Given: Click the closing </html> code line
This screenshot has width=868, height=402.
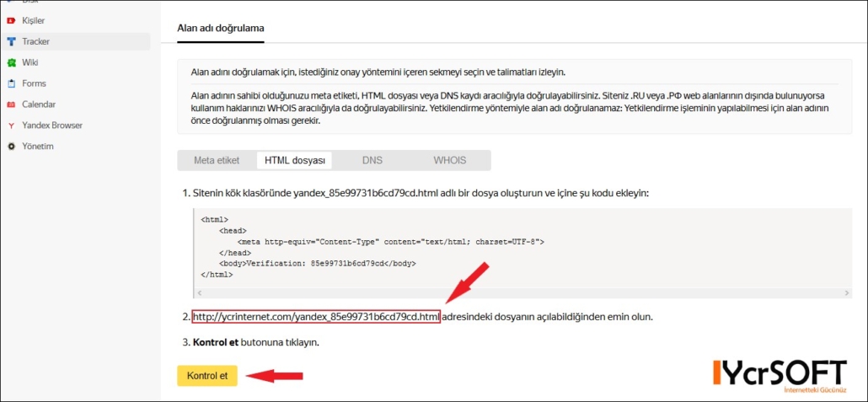Looking at the screenshot, I should [x=217, y=274].
